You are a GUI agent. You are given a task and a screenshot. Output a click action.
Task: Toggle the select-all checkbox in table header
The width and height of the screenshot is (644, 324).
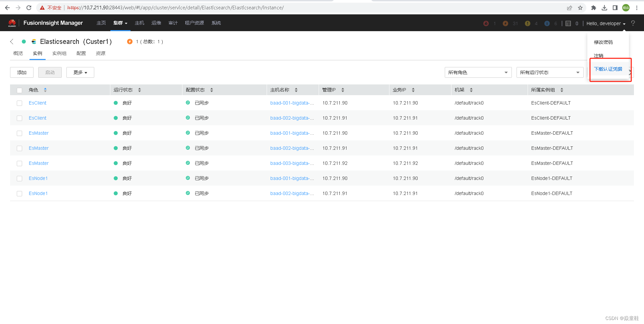click(x=19, y=90)
